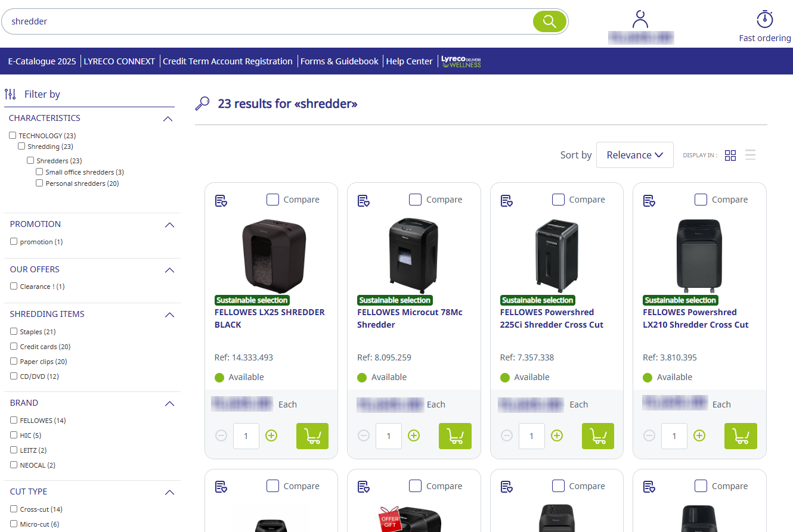Image resolution: width=793 pixels, height=532 pixels.
Task: Enable the Clearance ! filter
Action: coord(14,287)
